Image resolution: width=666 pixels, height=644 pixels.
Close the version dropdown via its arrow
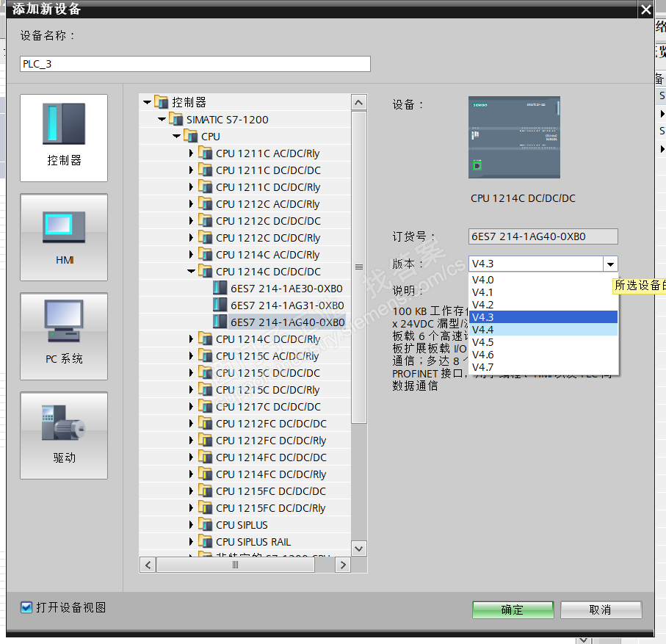610,264
